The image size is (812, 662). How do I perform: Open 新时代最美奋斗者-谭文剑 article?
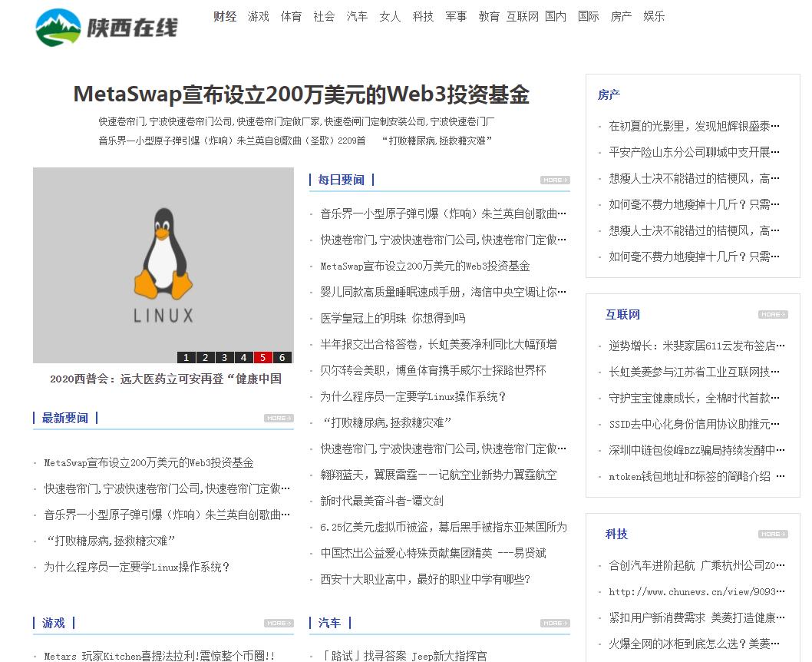coord(381,501)
